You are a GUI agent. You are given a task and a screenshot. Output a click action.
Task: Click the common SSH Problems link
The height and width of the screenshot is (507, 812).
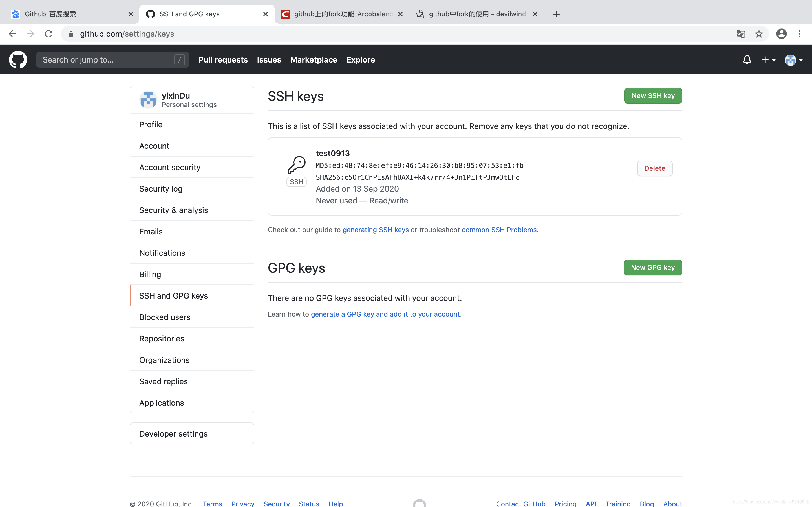499,230
